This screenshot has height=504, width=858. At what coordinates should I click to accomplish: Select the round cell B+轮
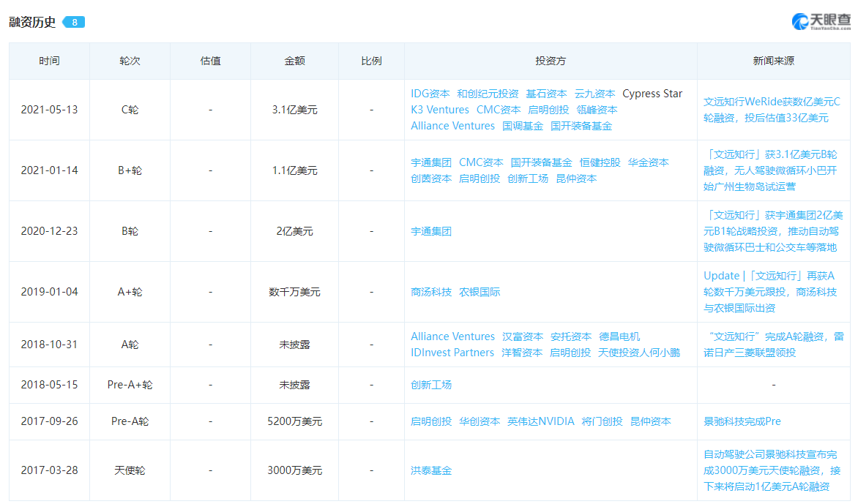[x=130, y=170]
